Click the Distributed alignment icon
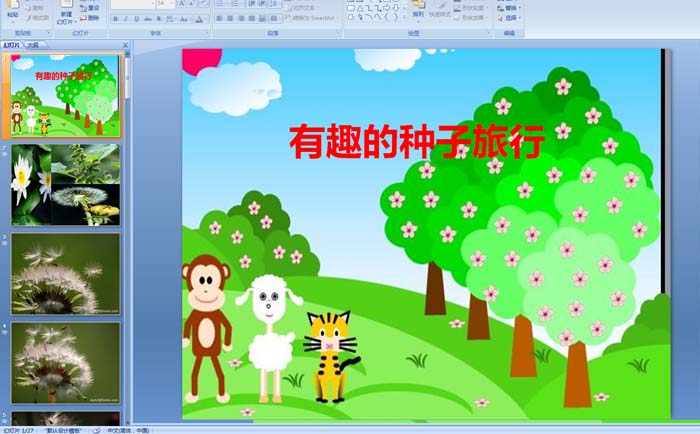Viewport: 700px width, 434px height. (x=262, y=18)
